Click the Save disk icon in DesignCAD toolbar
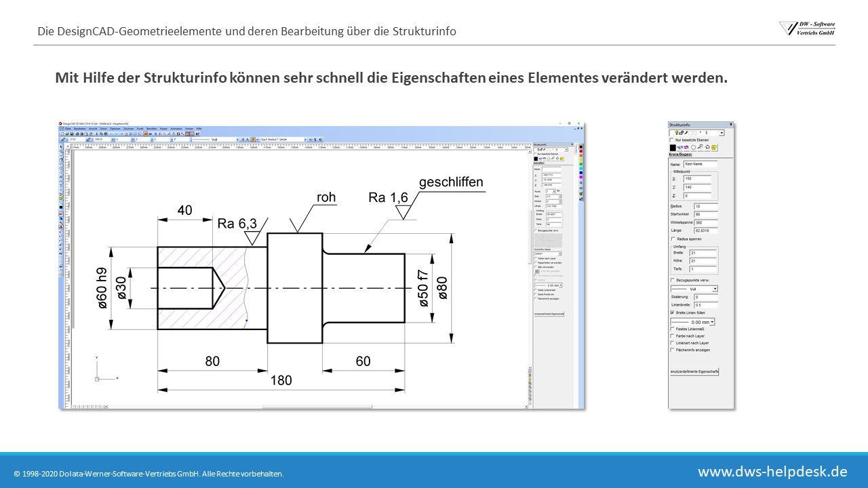The image size is (868, 488). point(72,134)
